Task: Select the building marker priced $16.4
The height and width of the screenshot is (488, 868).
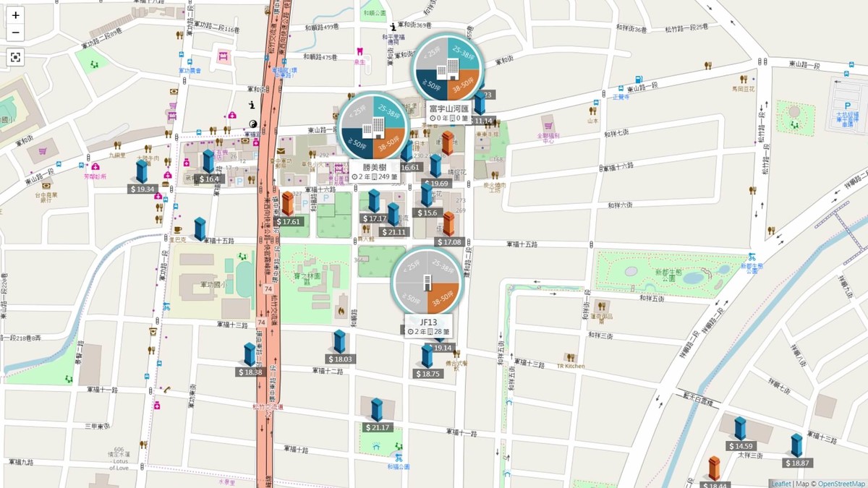Action: [208, 166]
